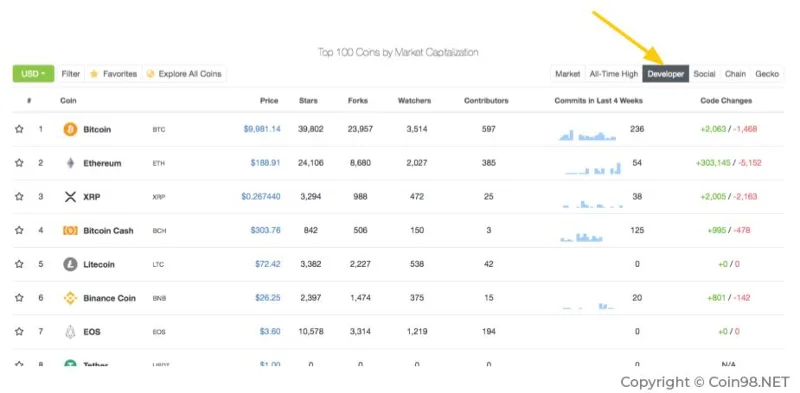Sort by the Forks column header
Screen dimensions: 800x393
(x=358, y=101)
